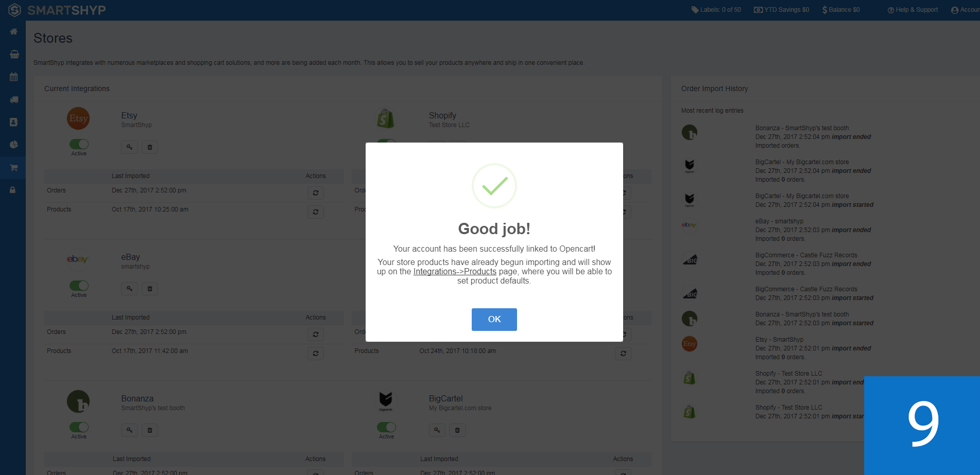This screenshot has width=980, height=475.
Task: Click the Shopify store name heading
Action: pos(442,115)
